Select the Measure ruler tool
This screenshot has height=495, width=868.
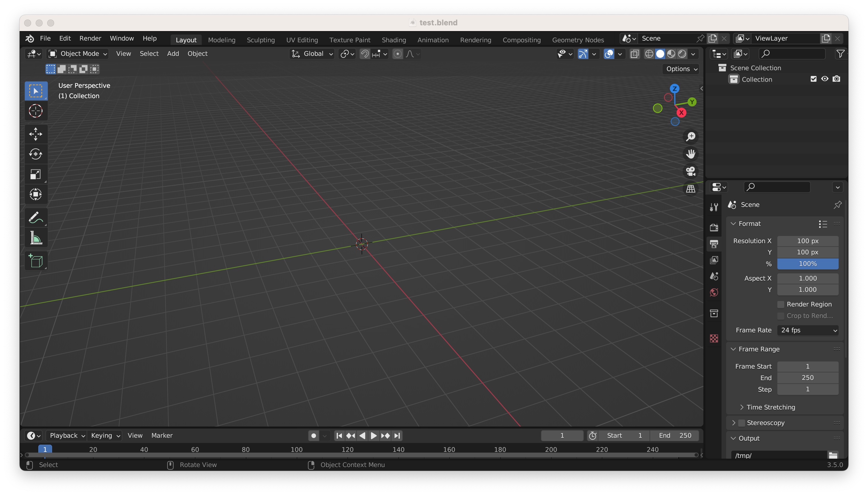point(36,238)
